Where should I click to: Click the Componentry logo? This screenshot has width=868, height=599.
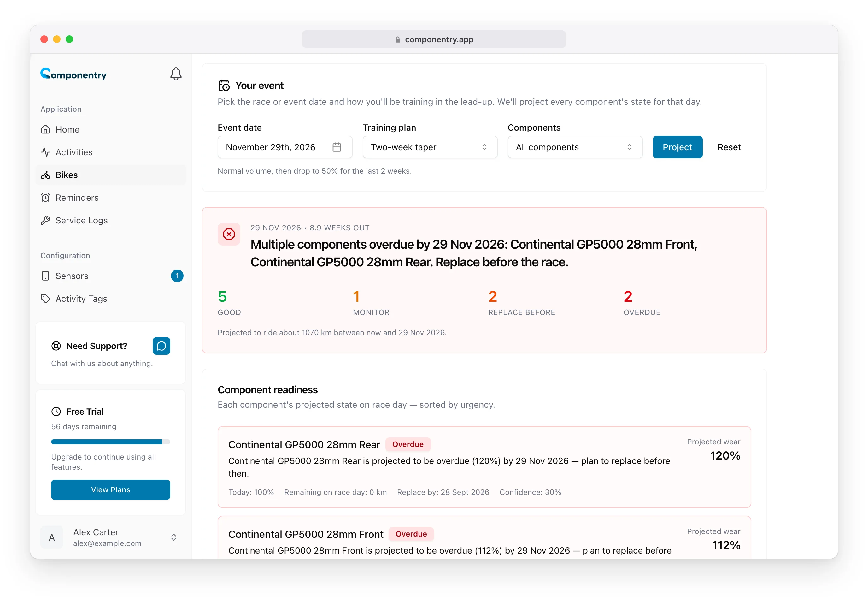tap(73, 74)
